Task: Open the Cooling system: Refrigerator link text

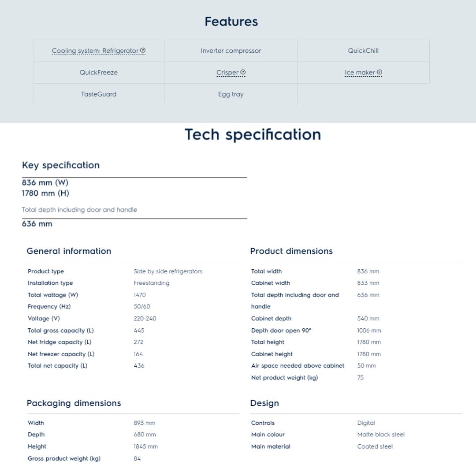Action: pyautogui.click(x=95, y=51)
